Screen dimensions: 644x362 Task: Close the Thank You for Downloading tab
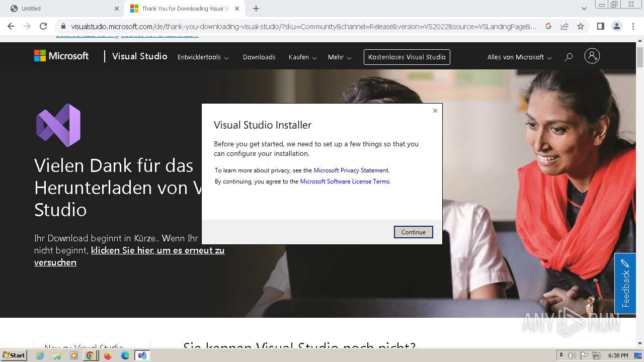tap(237, 9)
